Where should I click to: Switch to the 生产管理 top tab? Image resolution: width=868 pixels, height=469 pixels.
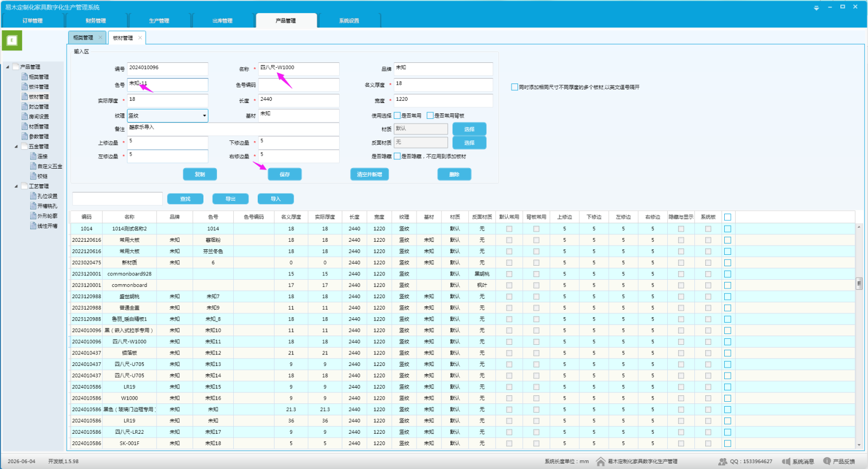coord(159,21)
